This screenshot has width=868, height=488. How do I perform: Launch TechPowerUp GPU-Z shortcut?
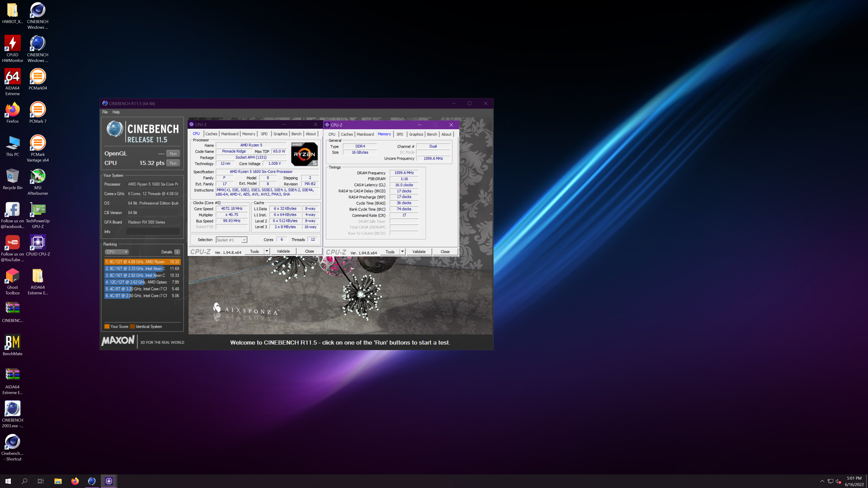(38, 215)
